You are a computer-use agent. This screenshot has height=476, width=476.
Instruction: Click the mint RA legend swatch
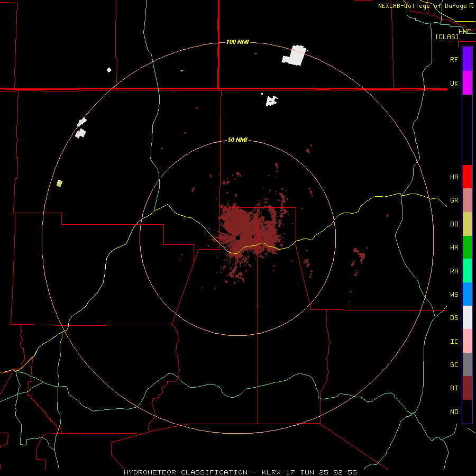[x=467, y=271]
